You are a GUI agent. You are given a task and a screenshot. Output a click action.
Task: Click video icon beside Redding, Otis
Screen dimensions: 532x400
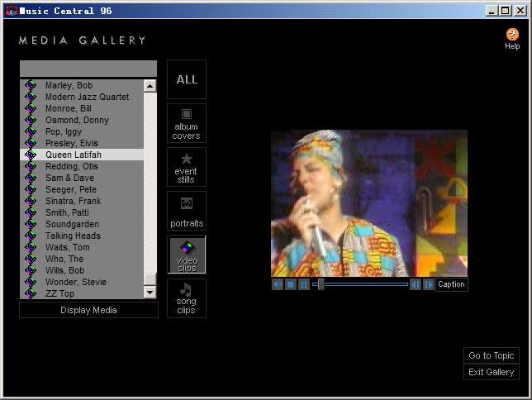pyautogui.click(x=31, y=166)
